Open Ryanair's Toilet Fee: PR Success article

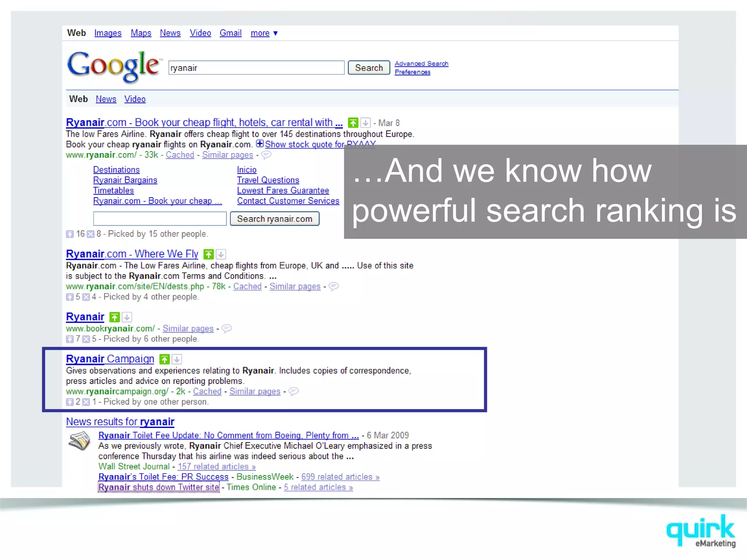[x=163, y=477]
